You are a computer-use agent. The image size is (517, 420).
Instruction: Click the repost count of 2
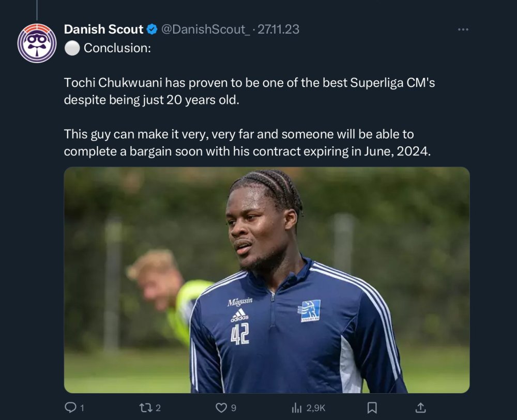[x=158, y=408]
